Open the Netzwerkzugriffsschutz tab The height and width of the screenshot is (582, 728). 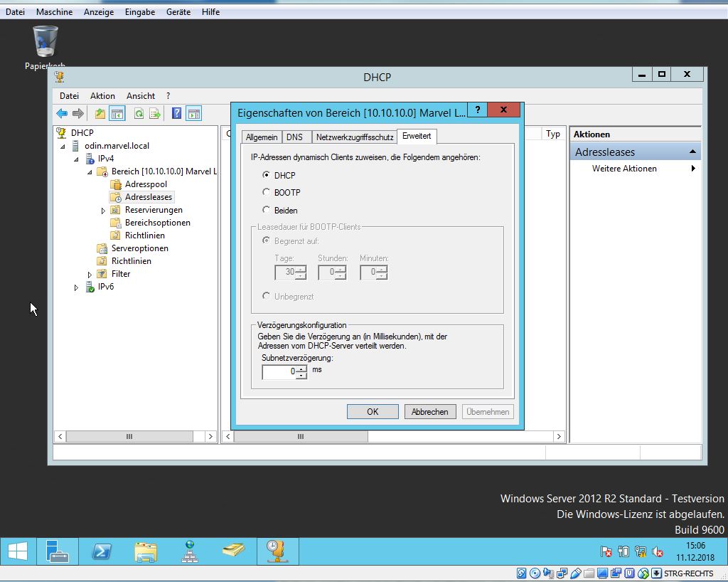[x=355, y=137]
